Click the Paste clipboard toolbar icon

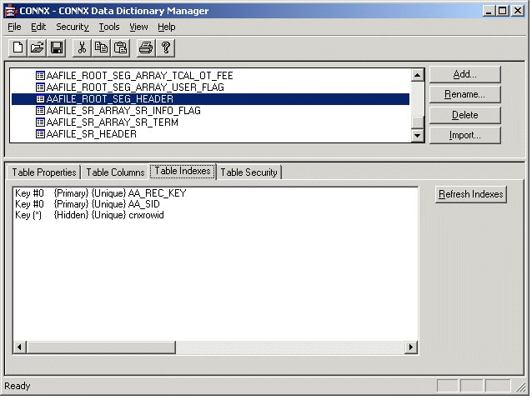[x=120, y=47]
